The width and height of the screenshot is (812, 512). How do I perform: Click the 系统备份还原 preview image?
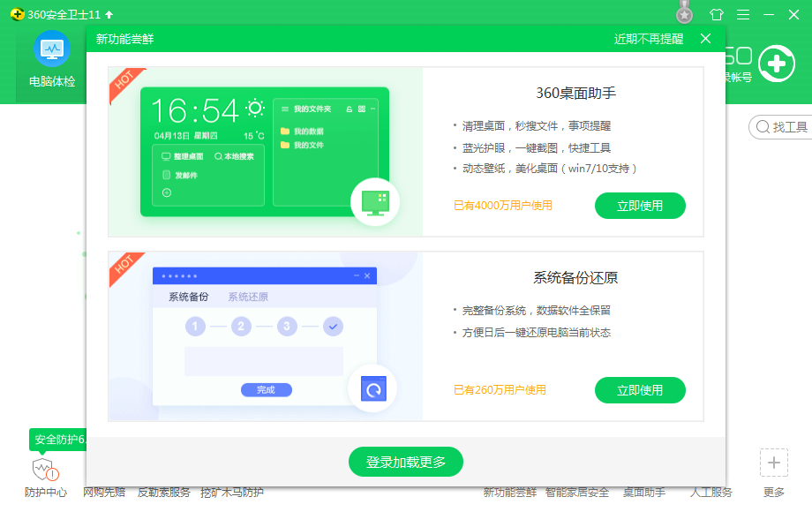tap(266, 336)
